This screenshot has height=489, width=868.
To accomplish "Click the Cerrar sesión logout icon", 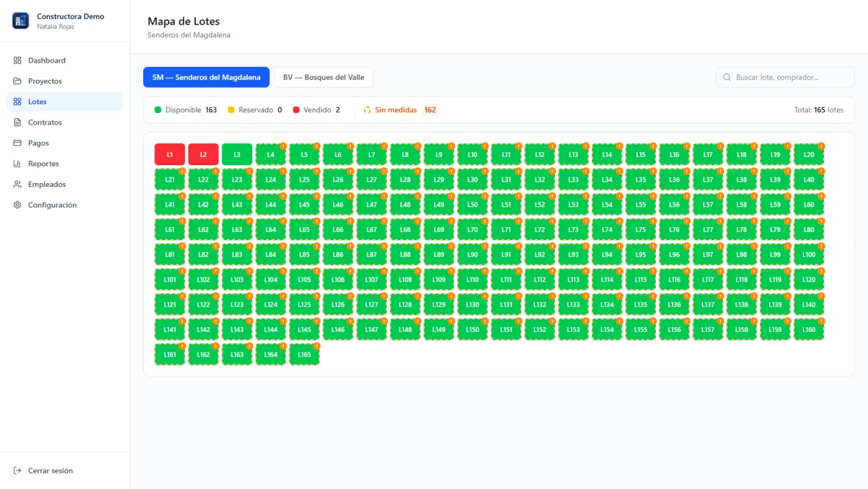I will pyautogui.click(x=17, y=471).
